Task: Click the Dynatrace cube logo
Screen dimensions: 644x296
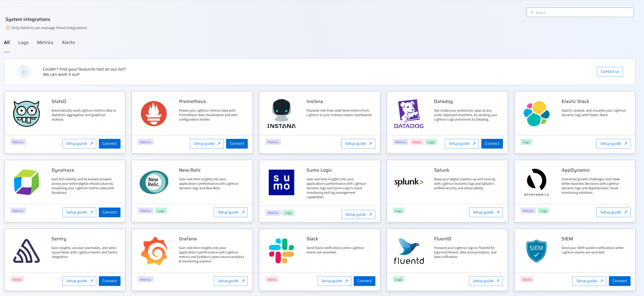Action: tap(26, 182)
